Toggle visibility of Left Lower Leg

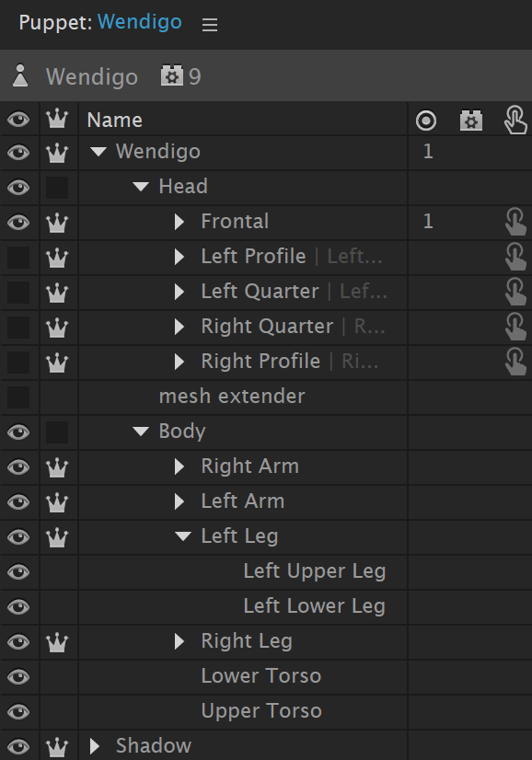(18, 607)
